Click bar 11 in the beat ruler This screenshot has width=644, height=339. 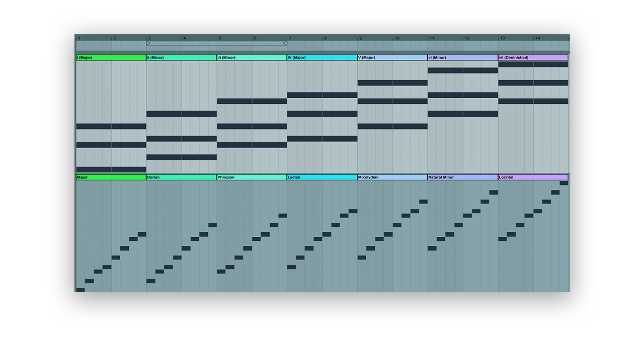(432, 38)
